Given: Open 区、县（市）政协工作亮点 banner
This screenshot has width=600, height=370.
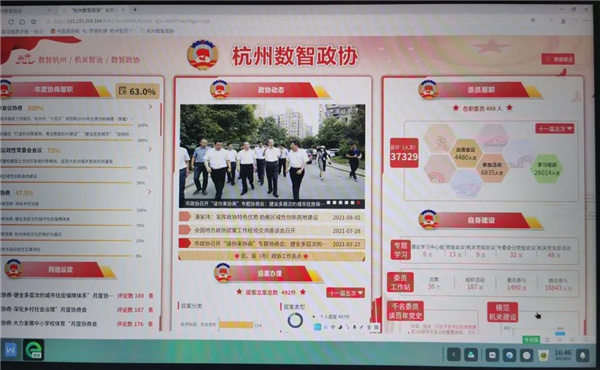Looking at the screenshot, I should pos(271,256).
